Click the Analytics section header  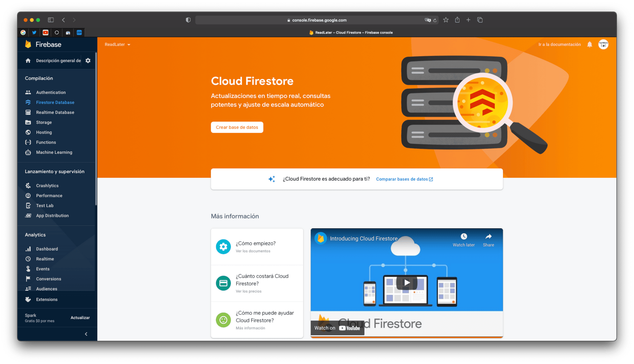tap(35, 235)
